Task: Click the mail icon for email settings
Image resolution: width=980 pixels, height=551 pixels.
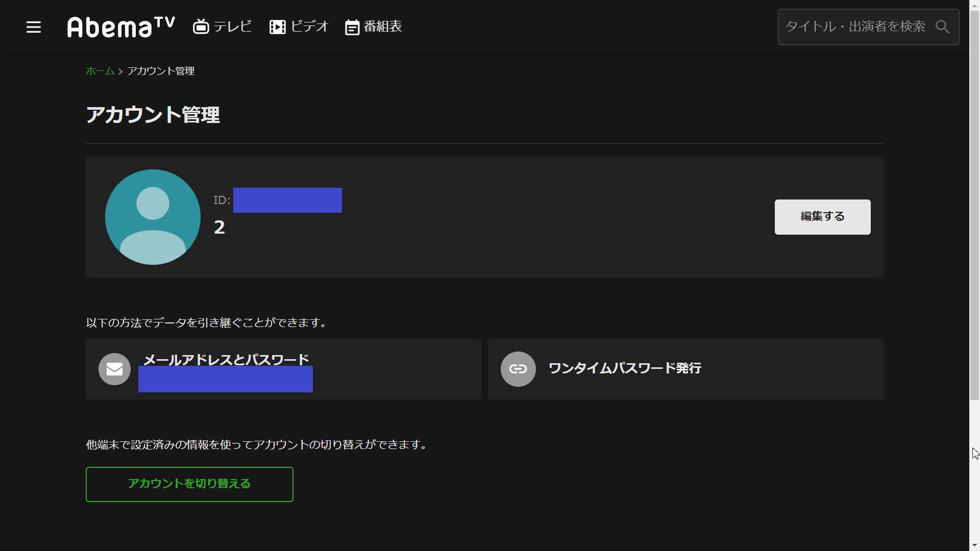Action: (x=115, y=369)
